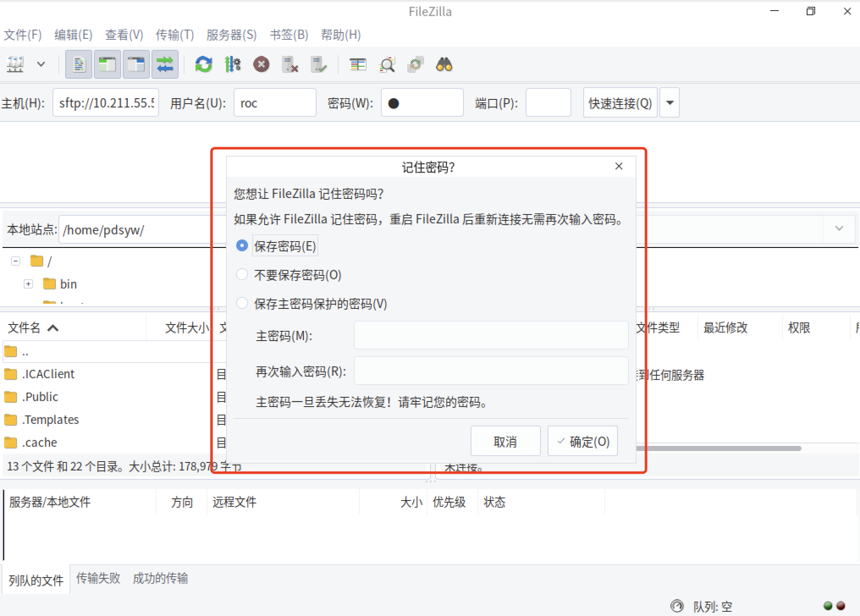Image resolution: width=860 pixels, height=616 pixels.
Task: Click the 取消 button
Action: [x=505, y=441]
